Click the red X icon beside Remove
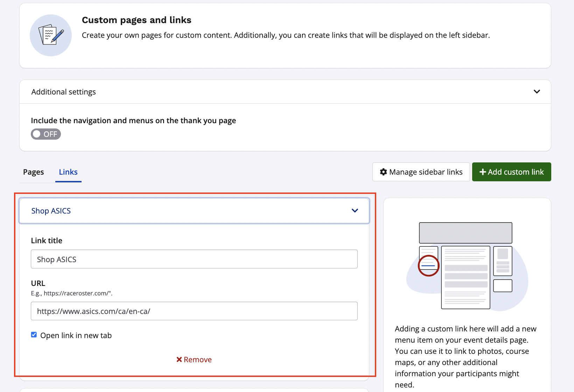This screenshot has height=392, width=574. (179, 359)
